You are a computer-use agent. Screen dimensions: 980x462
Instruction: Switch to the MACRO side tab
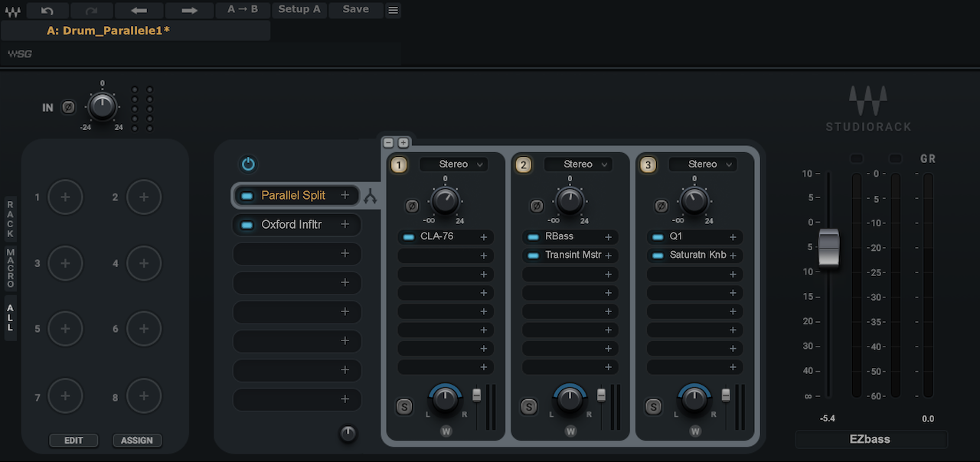coord(11,268)
